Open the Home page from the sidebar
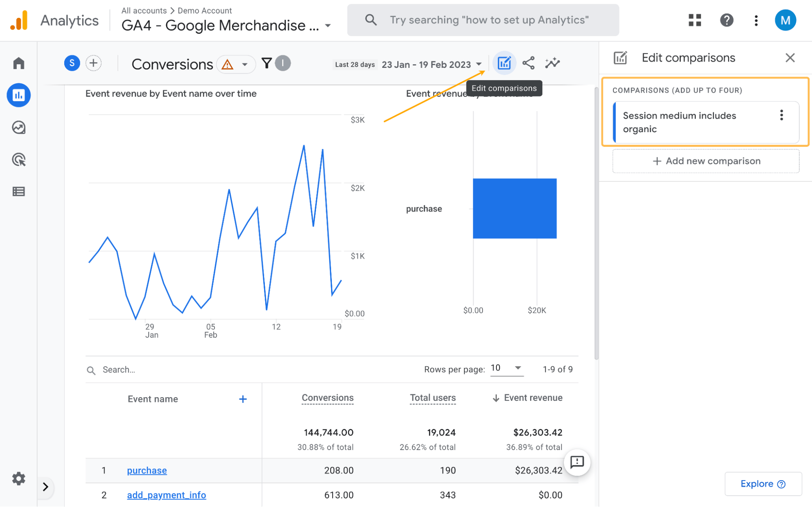The width and height of the screenshot is (812, 507). coord(18,63)
